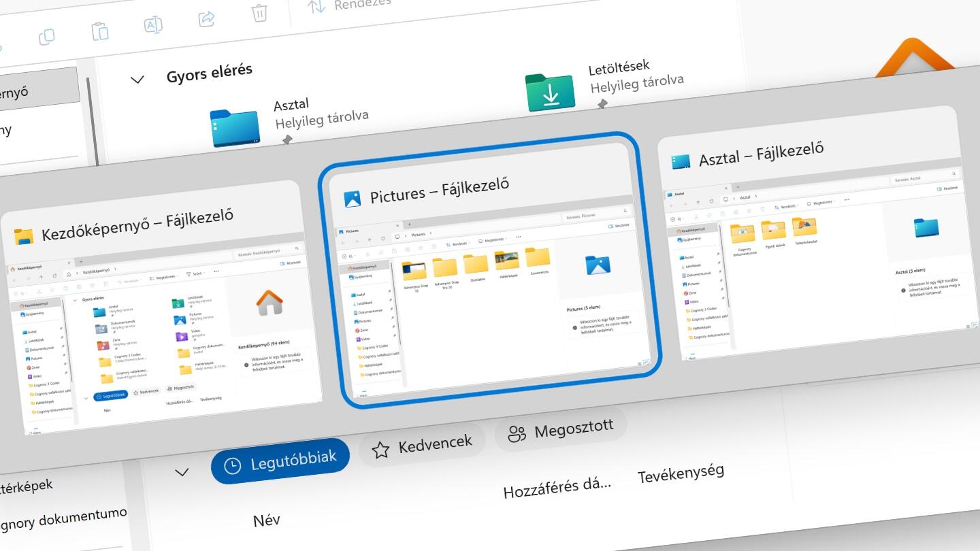Click the Rename icon in the toolbar

pyautogui.click(x=154, y=24)
